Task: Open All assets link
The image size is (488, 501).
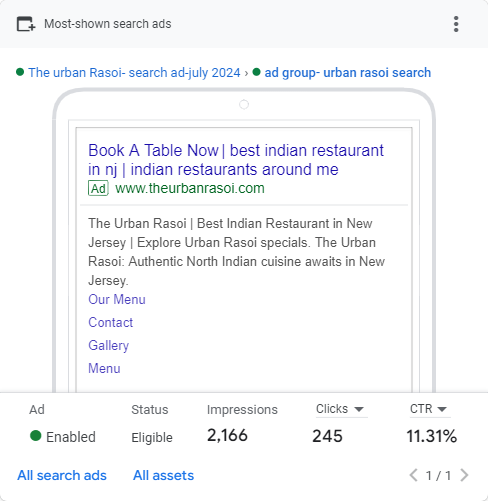Action: [x=163, y=475]
